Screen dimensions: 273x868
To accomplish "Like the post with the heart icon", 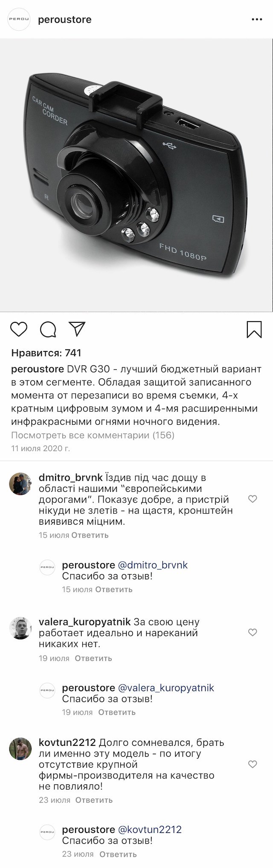I will (19, 329).
